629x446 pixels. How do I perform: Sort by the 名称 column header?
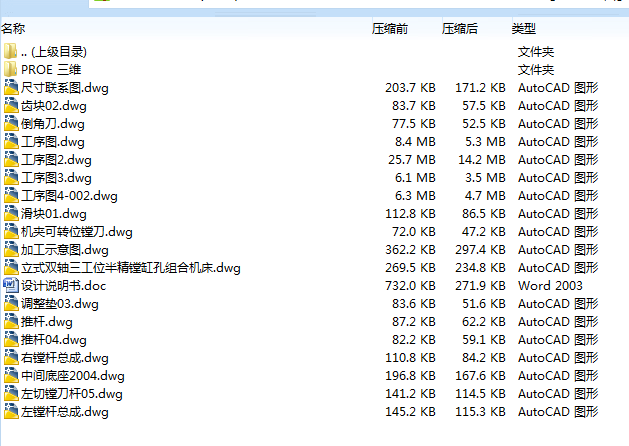tap(13, 28)
